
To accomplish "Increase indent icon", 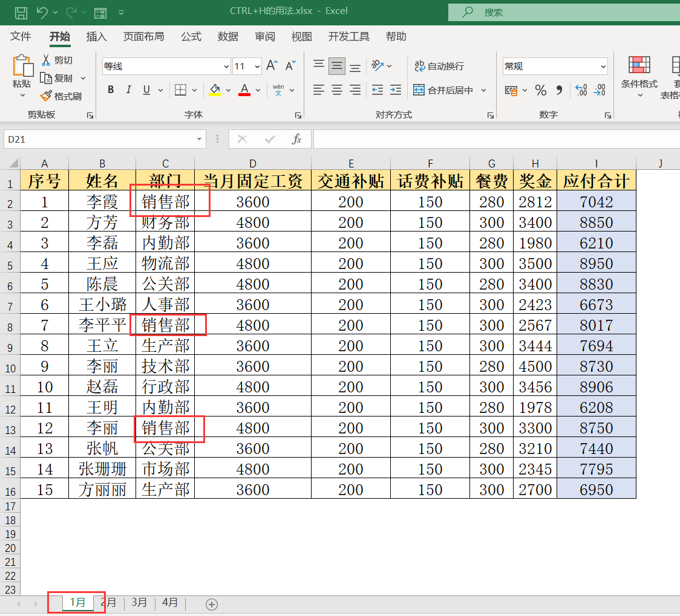I will tap(396, 89).
